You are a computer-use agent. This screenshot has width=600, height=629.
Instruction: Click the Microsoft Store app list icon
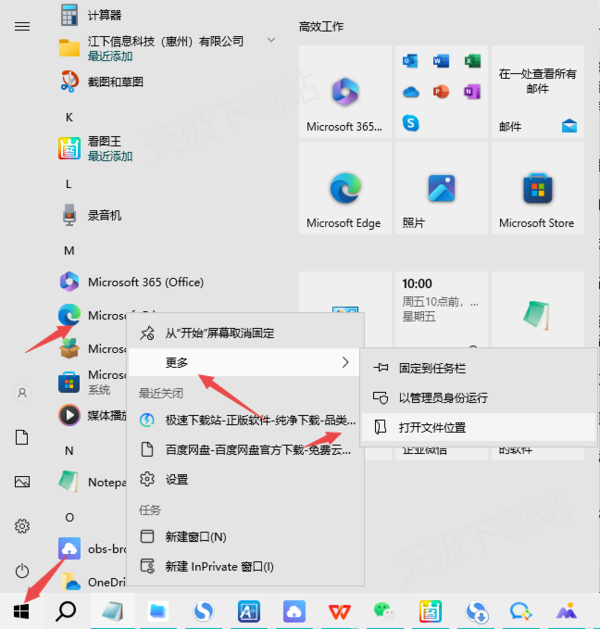[x=69, y=381]
